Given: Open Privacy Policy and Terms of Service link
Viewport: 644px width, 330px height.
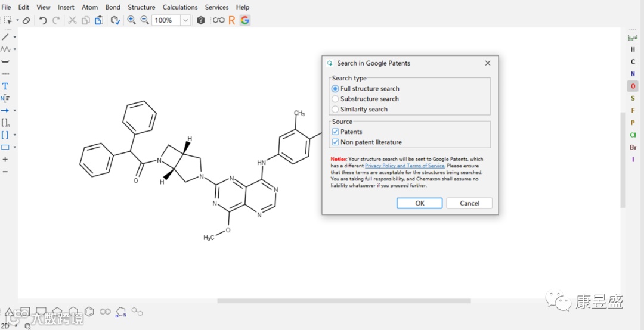Looking at the screenshot, I should coord(404,166).
